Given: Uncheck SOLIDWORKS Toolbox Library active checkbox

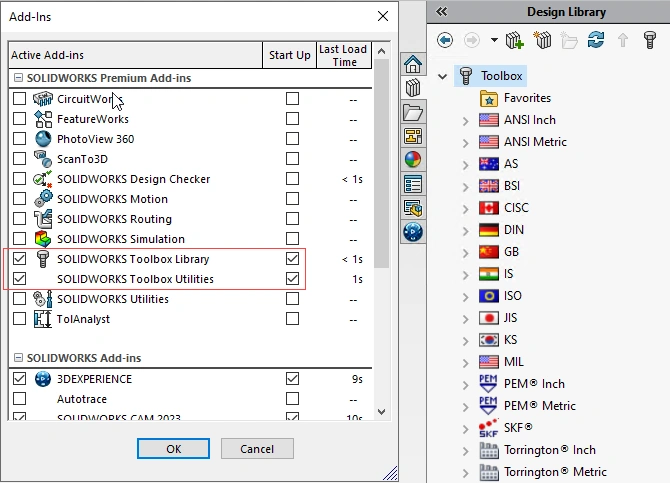Looking at the screenshot, I should click(x=19, y=259).
